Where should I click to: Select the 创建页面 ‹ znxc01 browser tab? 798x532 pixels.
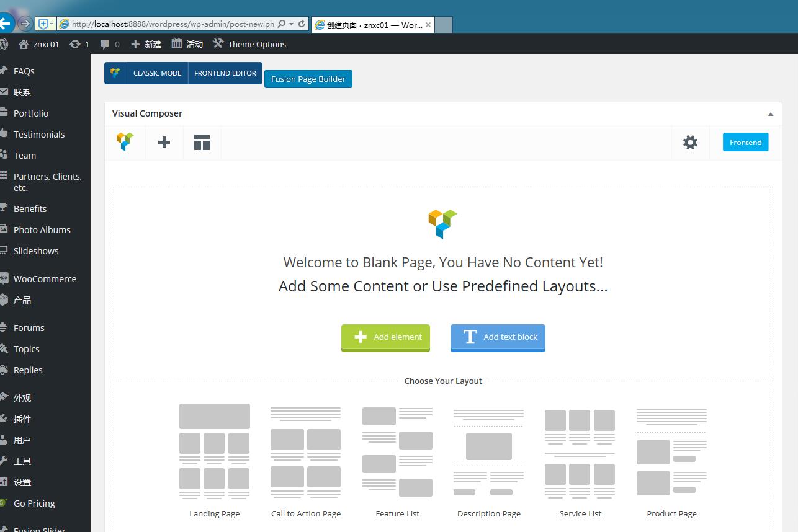373,25
